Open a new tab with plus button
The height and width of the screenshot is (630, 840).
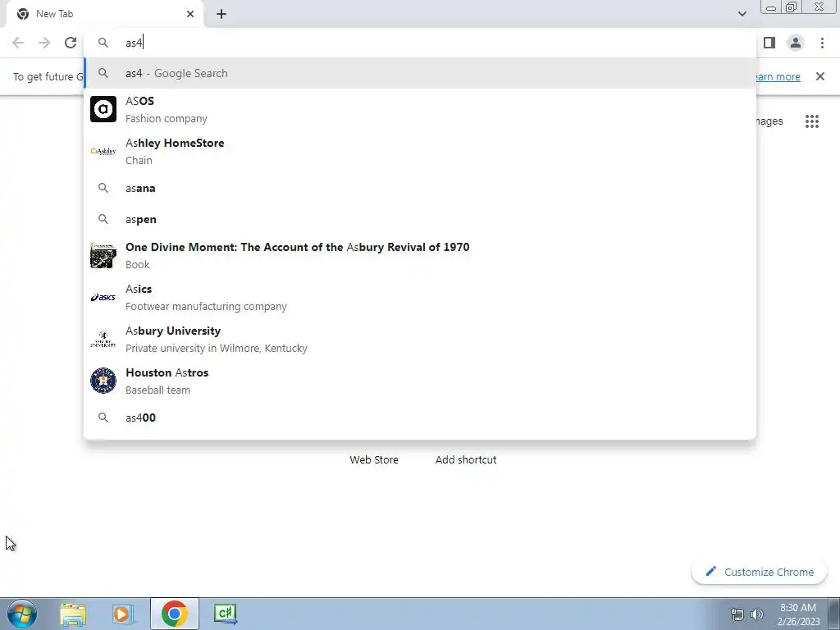tap(221, 14)
